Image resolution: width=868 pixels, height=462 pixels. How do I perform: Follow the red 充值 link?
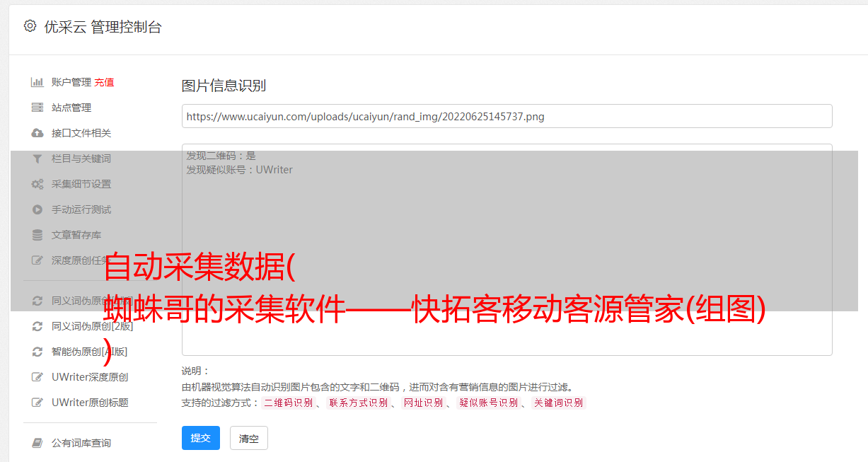[x=104, y=82]
